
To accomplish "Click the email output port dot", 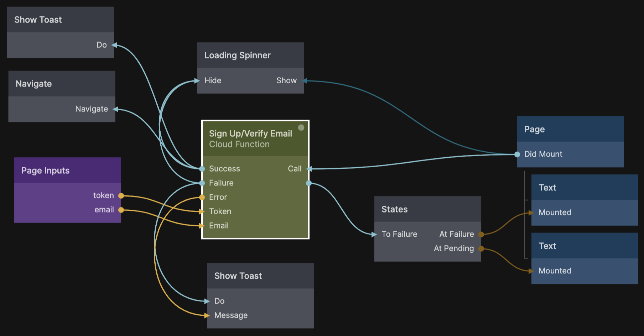I will (121, 210).
